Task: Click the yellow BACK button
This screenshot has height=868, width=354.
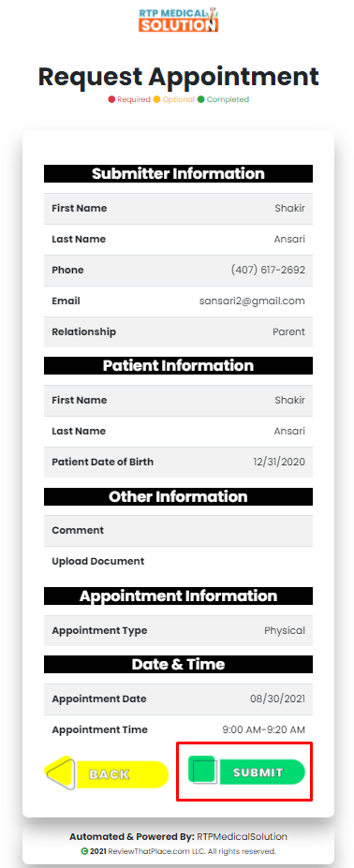Action: 107,773
